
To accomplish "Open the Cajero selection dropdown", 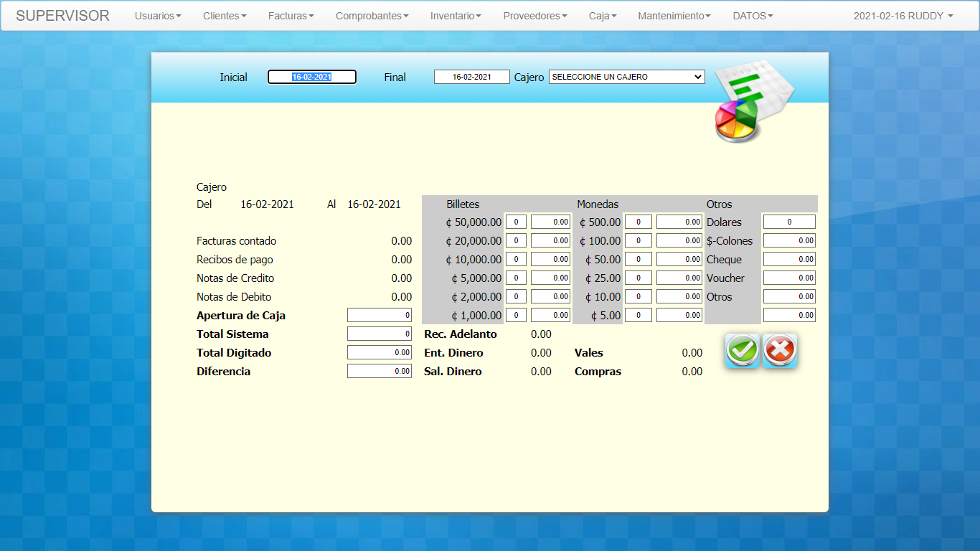I will coord(626,77).
